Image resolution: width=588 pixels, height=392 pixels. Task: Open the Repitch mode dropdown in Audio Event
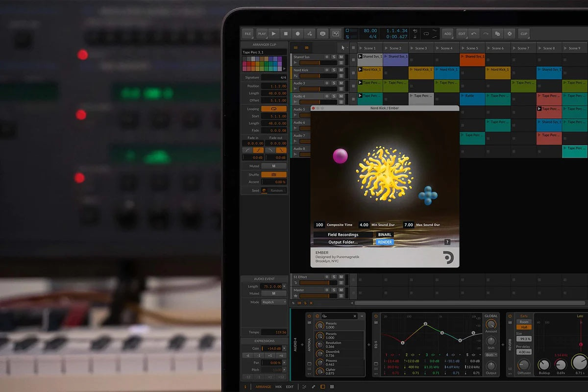pyautogui.click(x=273, y=302)
